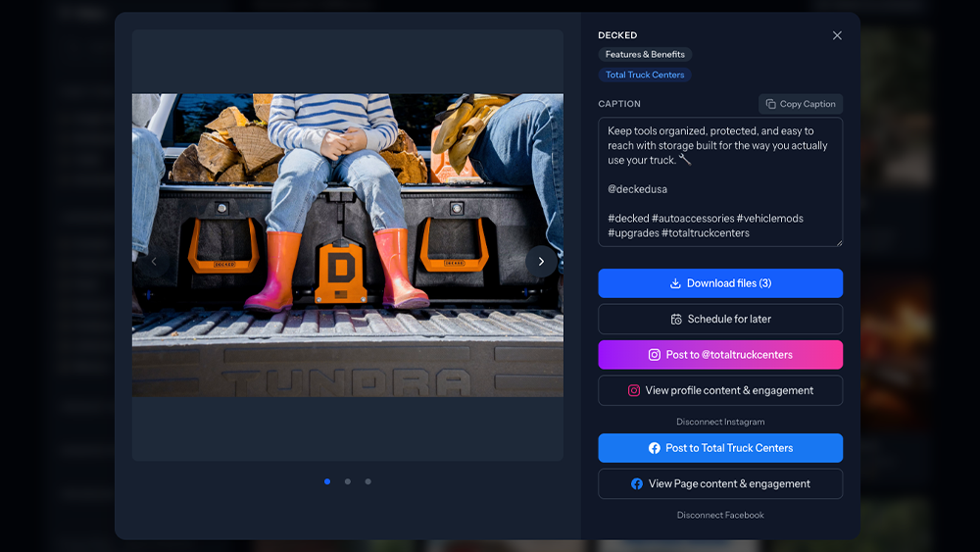Viewport: 980px width, 552px height.
Task: Click the Tundra tailgate preview image
Action: 348,245
